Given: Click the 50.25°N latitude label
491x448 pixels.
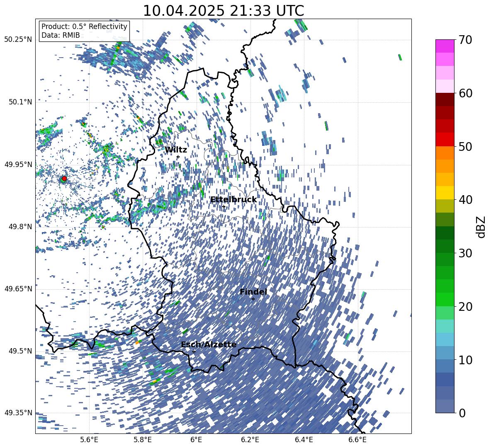Looking at the screenshot, I should (18, 40).
